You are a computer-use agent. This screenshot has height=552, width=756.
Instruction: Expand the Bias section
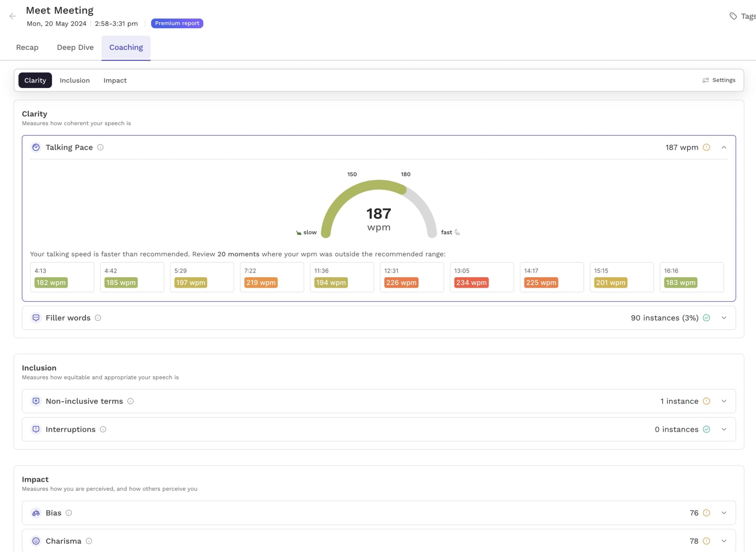(724, 513)
